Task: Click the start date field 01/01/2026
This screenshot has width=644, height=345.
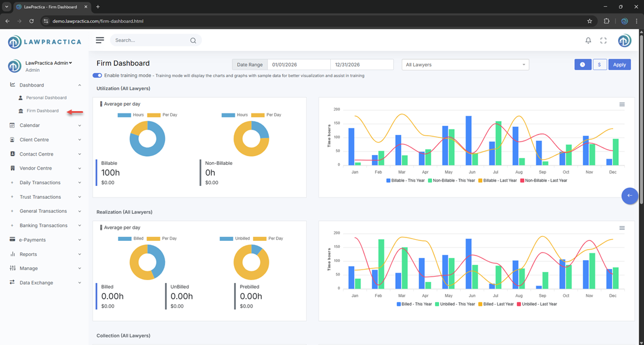Action: [x=299, y=65]
